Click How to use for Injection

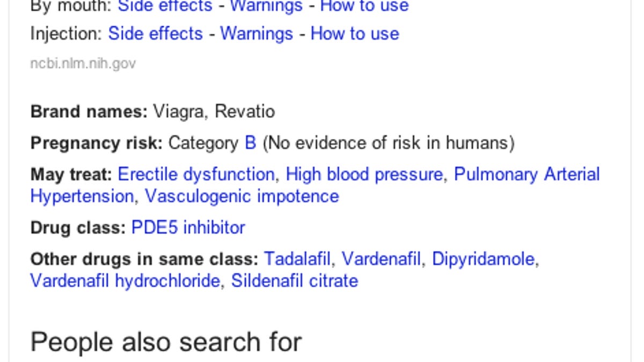click(354, 34)
